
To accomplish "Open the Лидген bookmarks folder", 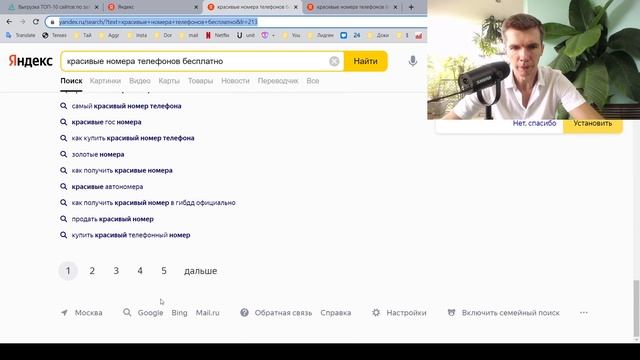I will (x=321, y=36).
